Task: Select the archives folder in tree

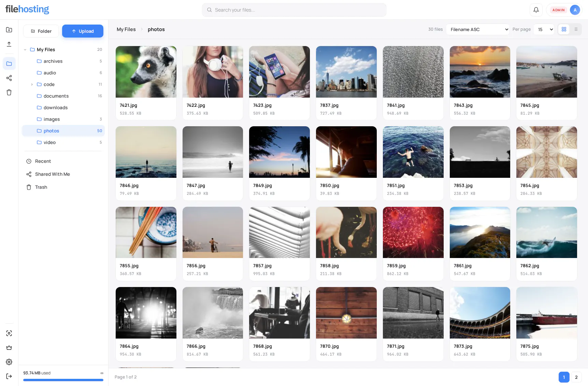Action: click(x=63, y=61)
